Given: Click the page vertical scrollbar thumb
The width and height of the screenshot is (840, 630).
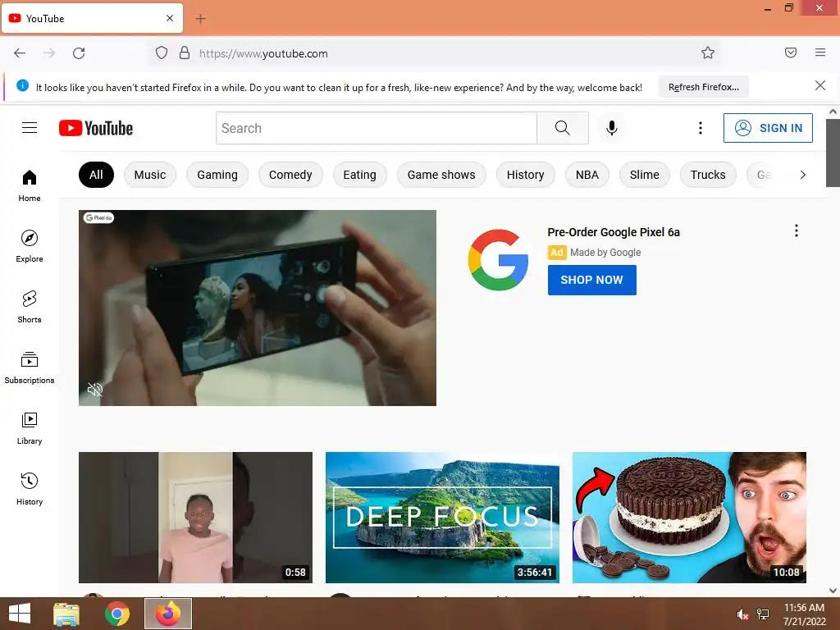Looking at the screenshot, I should pos(833,153).
